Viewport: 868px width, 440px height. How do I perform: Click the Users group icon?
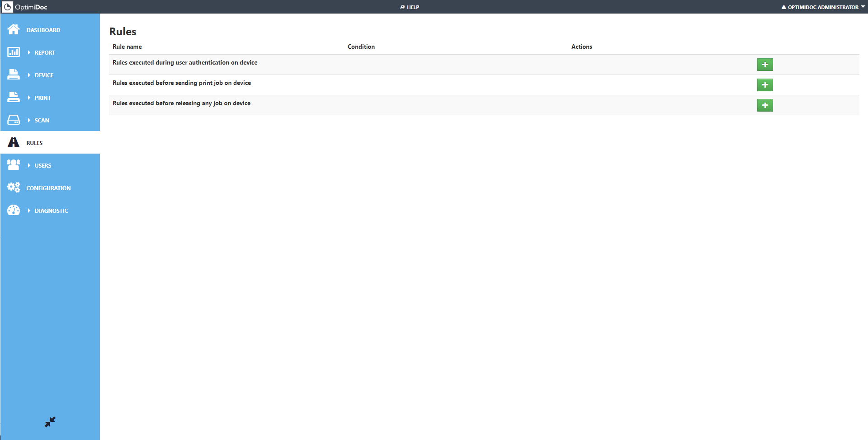[14, 165]
